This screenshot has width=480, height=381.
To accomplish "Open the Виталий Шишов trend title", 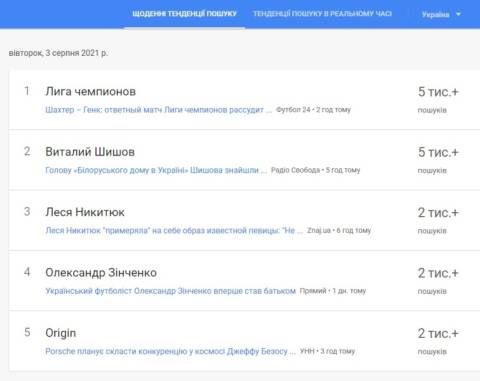I will click(x=90, y=152).
